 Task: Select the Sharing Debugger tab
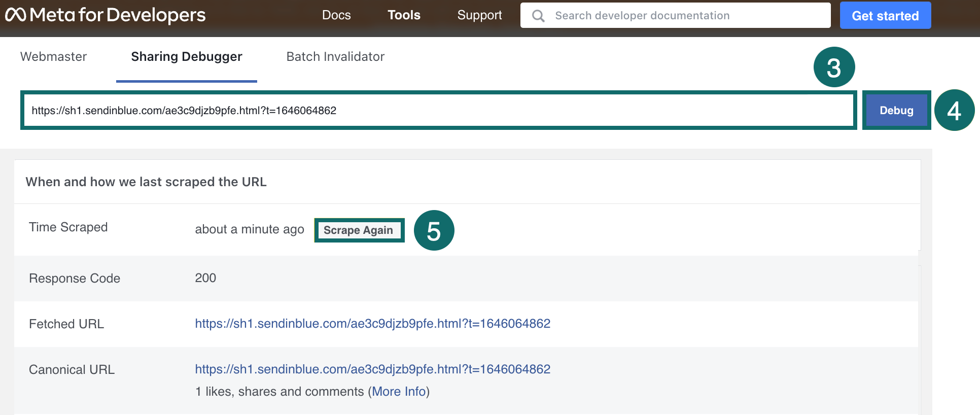click(x=187, y=56)
